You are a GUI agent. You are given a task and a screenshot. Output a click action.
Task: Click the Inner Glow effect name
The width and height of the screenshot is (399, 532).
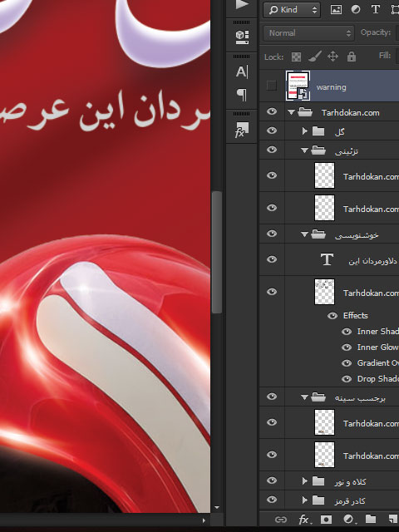tap(377, 347)
